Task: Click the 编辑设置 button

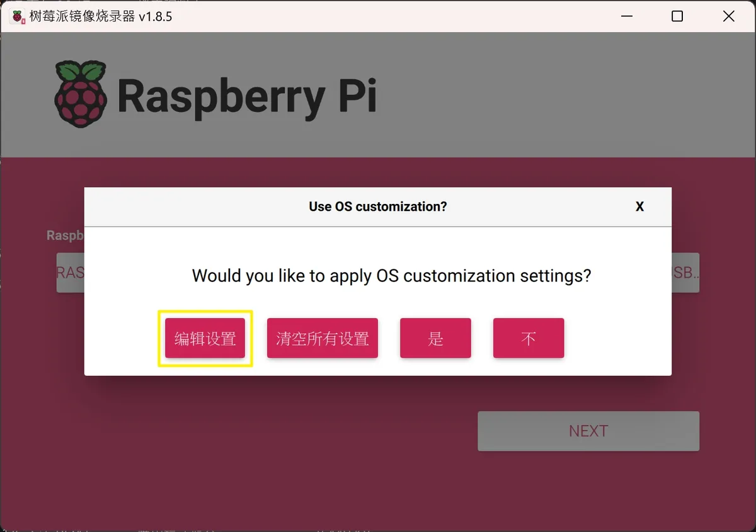Action: (205, 338)
